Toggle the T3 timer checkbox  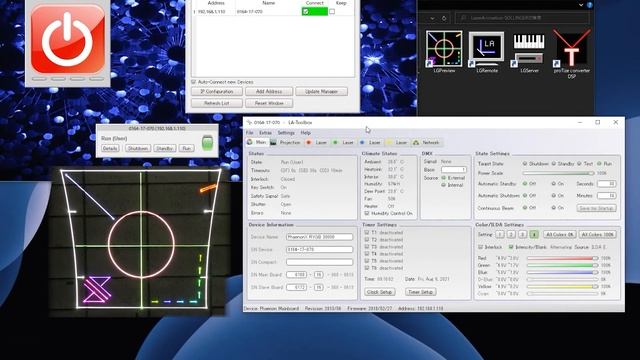coord(367,247)
